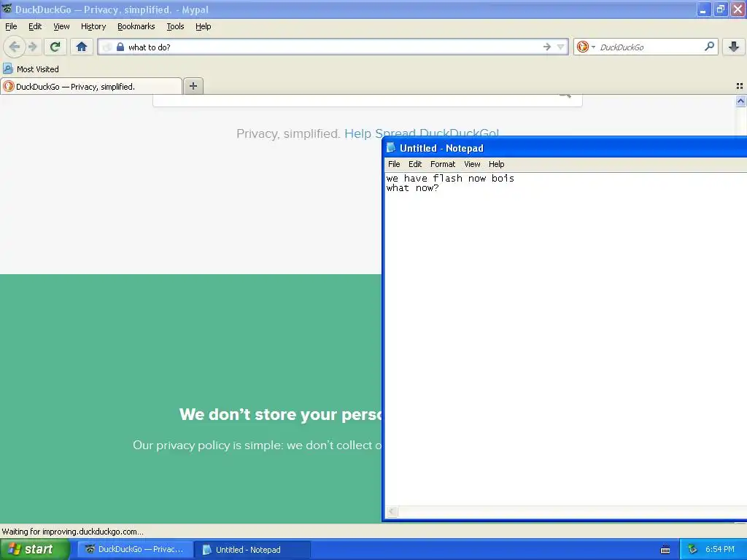Click the Most Visited bookmarks icon
The width and height of the screenshot is (747, 560).
(7, 69)
